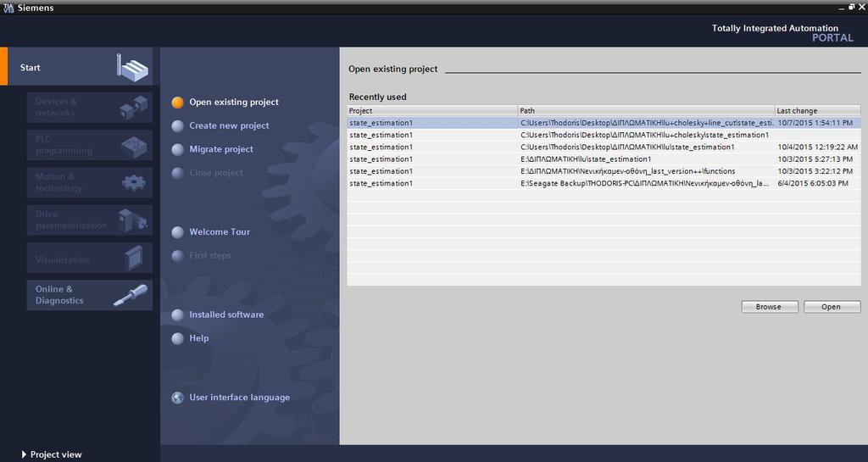Click Migrate project

click(x=221, y=149)
